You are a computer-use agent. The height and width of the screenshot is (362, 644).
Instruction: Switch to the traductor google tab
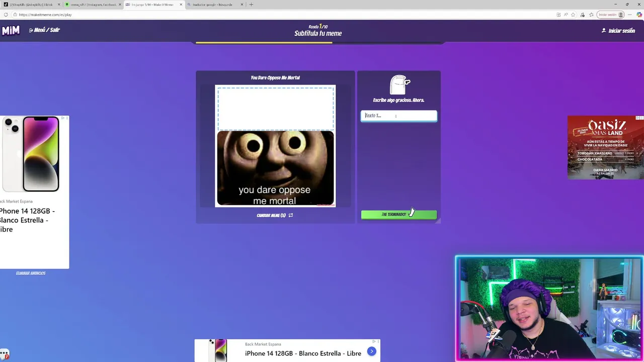[215, 5]
